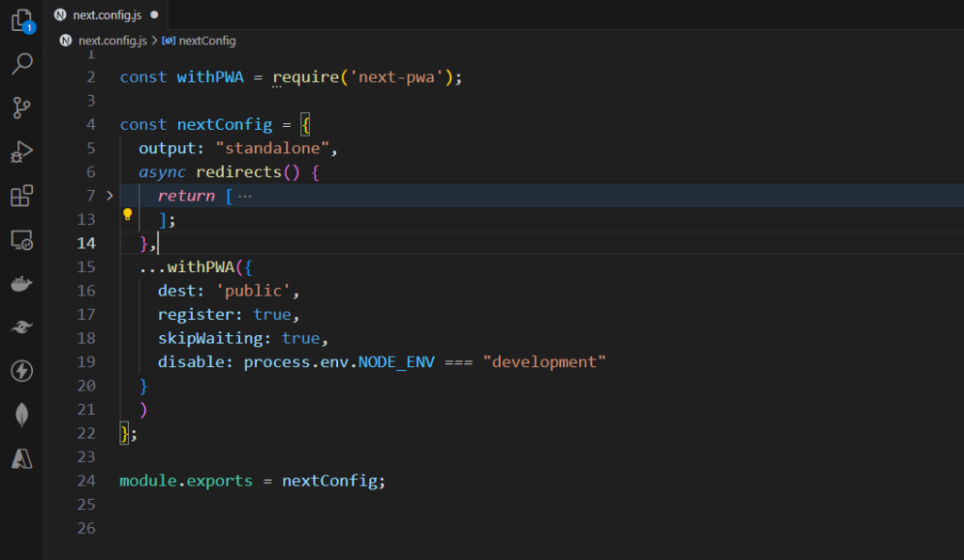Click the unsaved-changes dot on next.config.js tab

click(x=154, y=15)
